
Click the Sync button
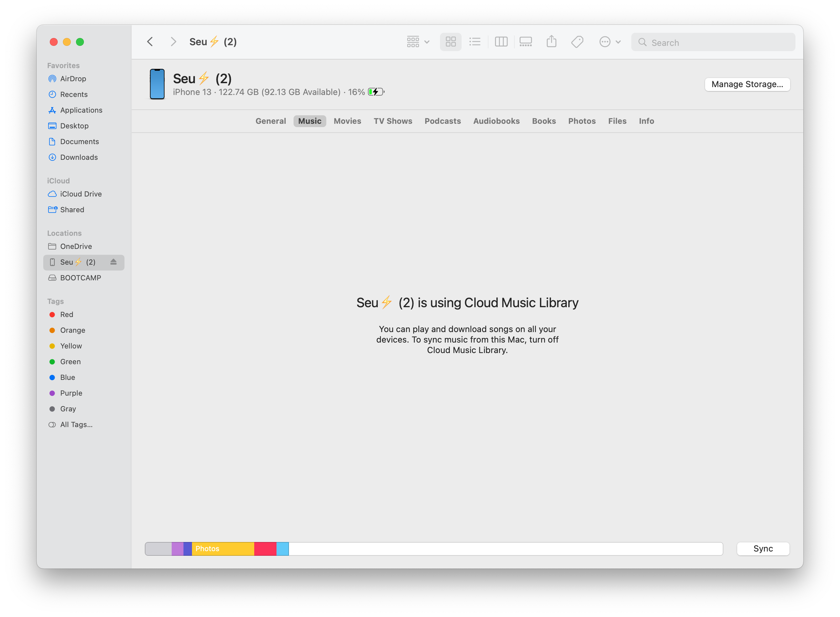[x=764, y=549]
